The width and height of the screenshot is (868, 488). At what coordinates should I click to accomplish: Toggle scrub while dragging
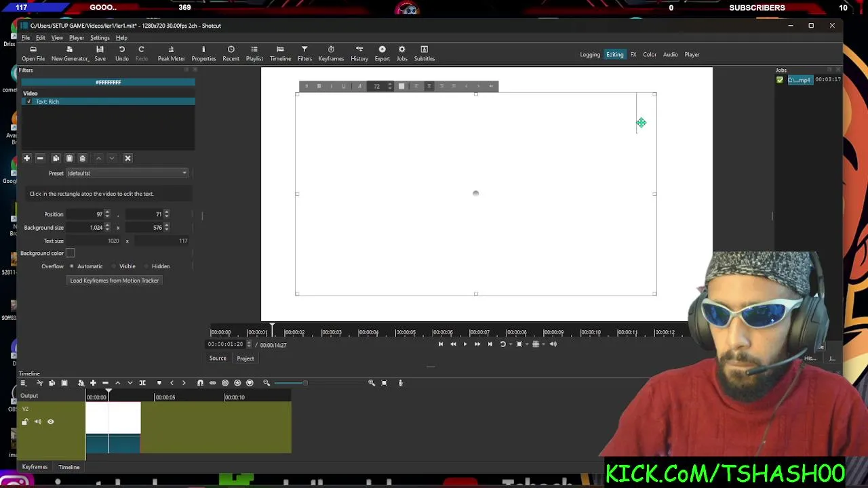pos(212,383)
